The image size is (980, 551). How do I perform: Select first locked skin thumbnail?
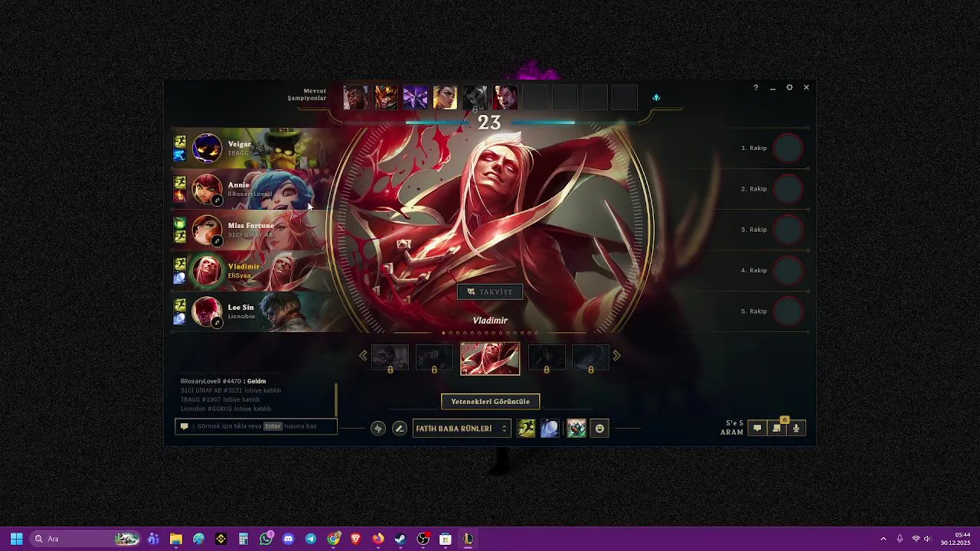pyautogui.click(x=390, y=358)
